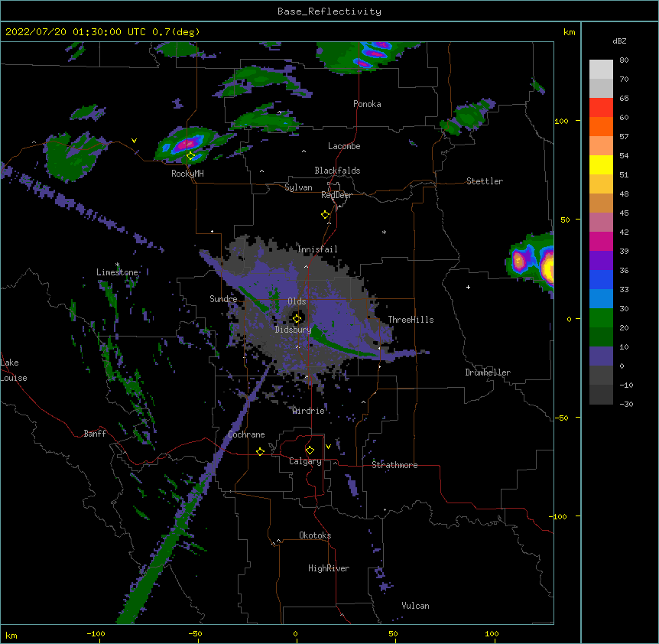Click the 100 tick label on right y-axis
Viewport: 659px width, 644px height.
click(x=561, y=121)
